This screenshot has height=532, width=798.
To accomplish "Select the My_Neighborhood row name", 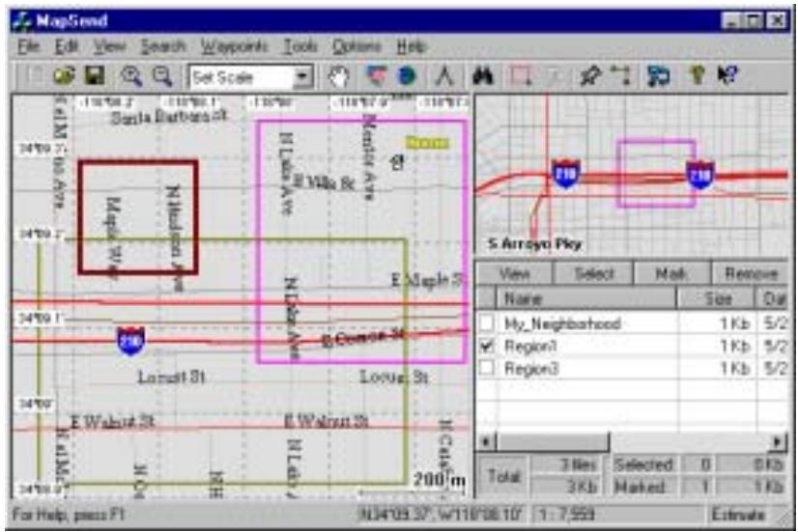I will pyautogui.click(x=562, y=322).
